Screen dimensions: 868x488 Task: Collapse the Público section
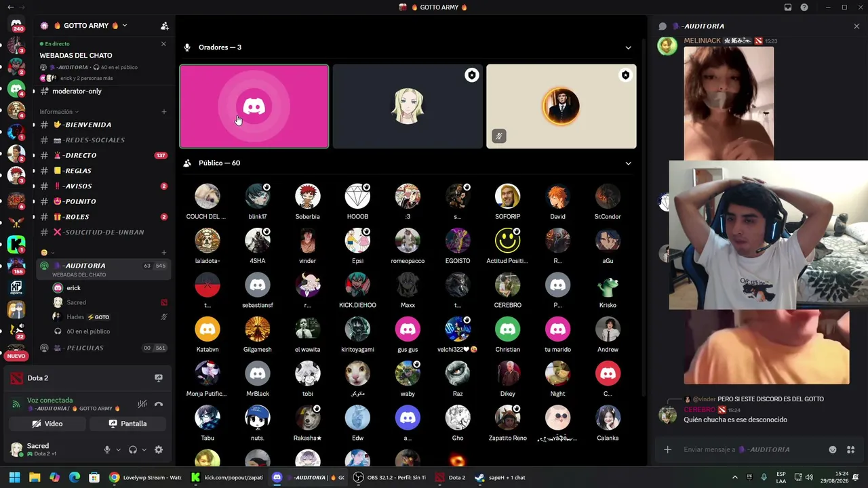628,163
